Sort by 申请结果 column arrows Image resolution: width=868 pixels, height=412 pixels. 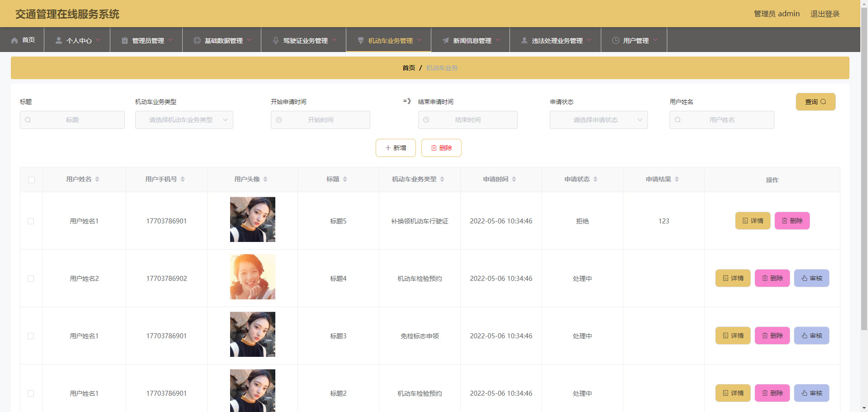point(677,179)
